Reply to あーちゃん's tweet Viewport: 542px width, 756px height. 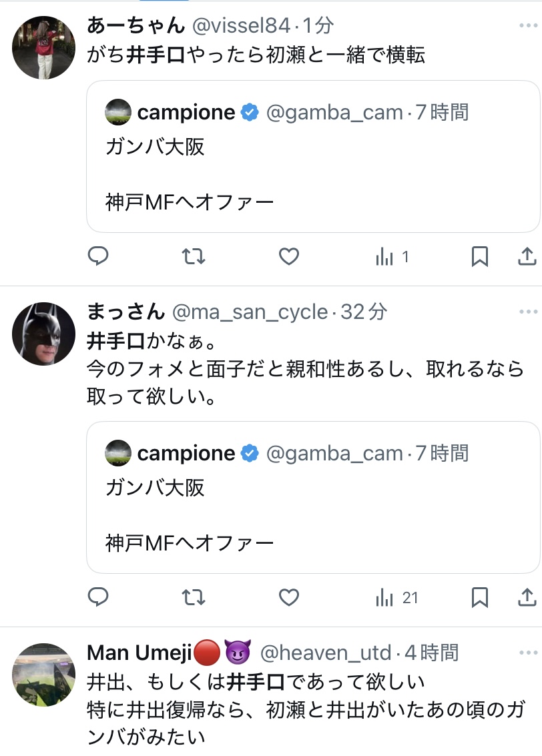[x=99, y=256]
